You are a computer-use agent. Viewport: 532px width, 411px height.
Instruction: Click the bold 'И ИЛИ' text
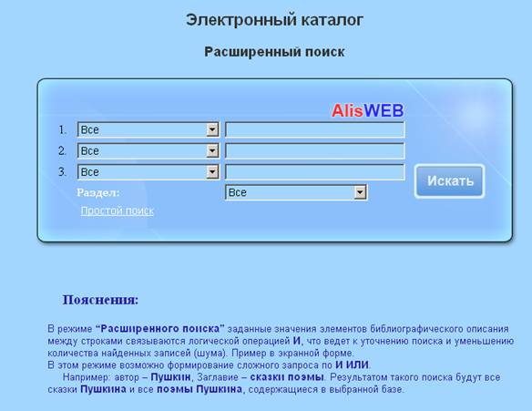(352, 365)
